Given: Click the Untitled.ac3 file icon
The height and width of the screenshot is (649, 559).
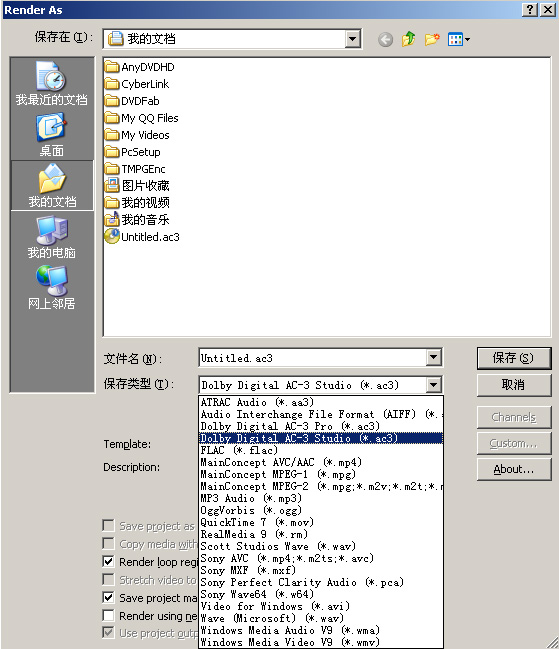Looking at the screenshot, I should (112, 236).
